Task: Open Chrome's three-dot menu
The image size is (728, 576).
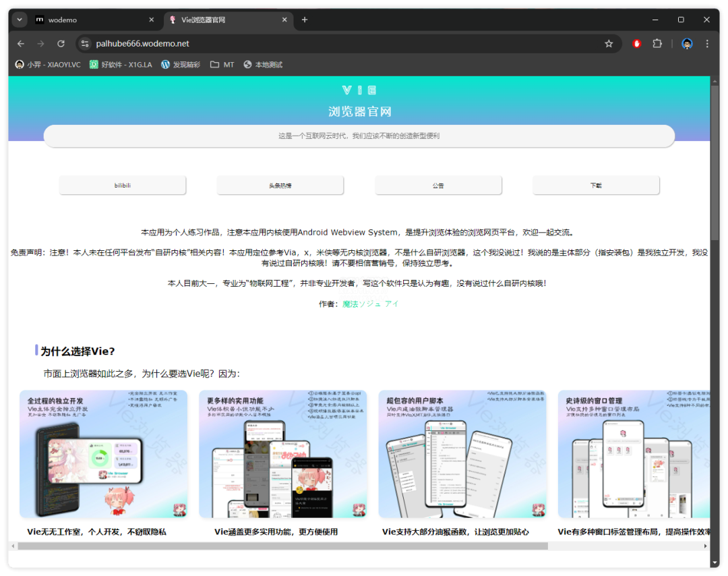Action: click(x=706, y=43)
